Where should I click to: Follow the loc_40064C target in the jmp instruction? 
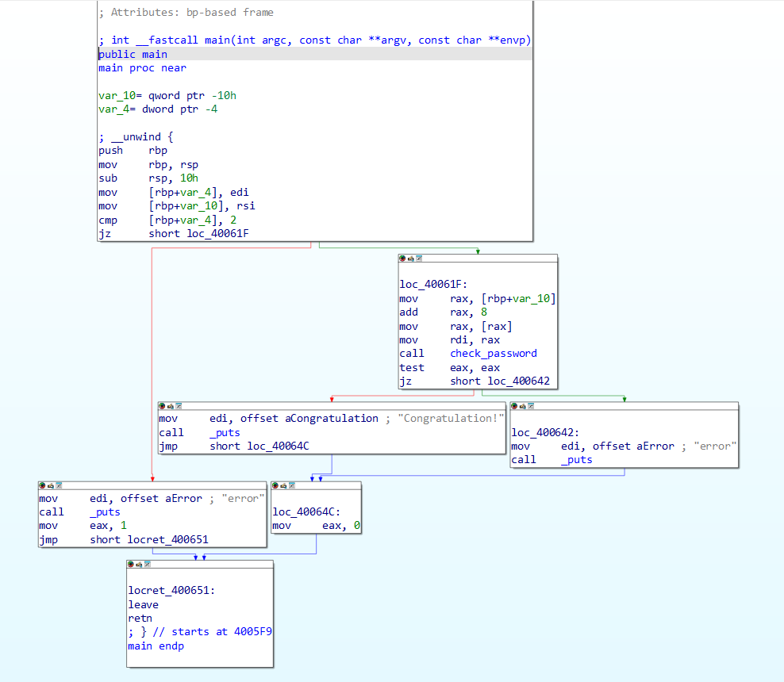click(278, 446)
